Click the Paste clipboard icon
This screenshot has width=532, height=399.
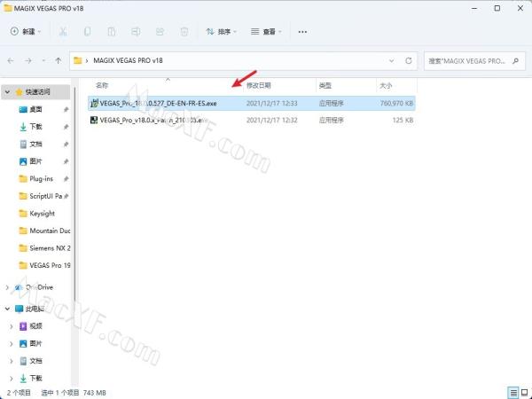click(x=112, y=32)
